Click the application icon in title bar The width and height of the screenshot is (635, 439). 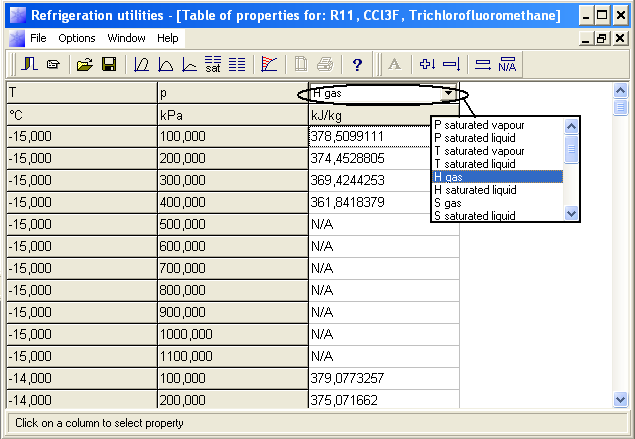click(17, 15)
